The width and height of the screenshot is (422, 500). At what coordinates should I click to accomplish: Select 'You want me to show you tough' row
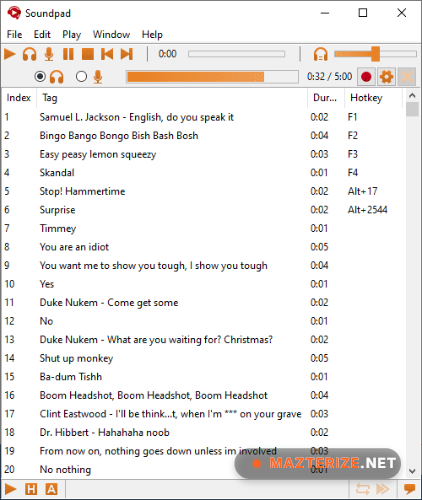click(x=204, y=266)
